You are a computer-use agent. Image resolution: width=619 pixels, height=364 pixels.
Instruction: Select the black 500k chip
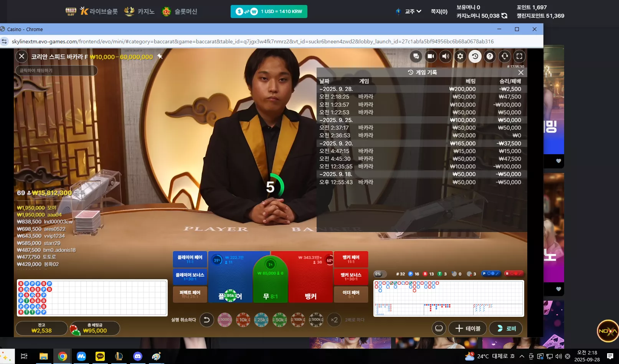click(316, 320)
